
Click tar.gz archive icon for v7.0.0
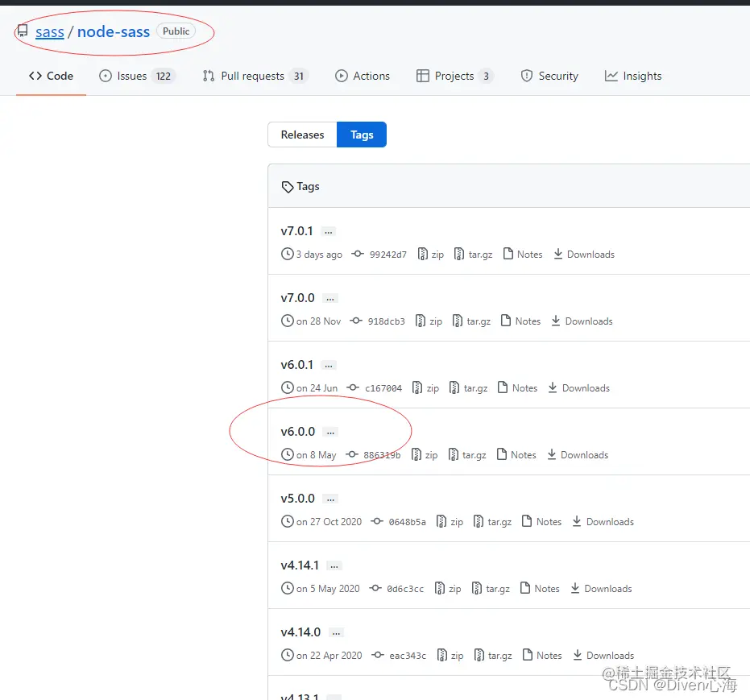[x=458, y=321]
